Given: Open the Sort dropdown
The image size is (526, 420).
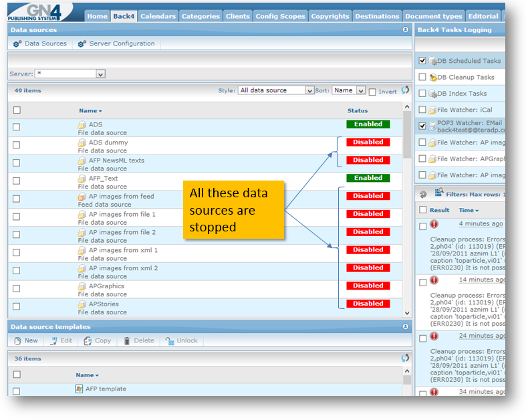Looking at the screenshot, I should tap(348, 90).
